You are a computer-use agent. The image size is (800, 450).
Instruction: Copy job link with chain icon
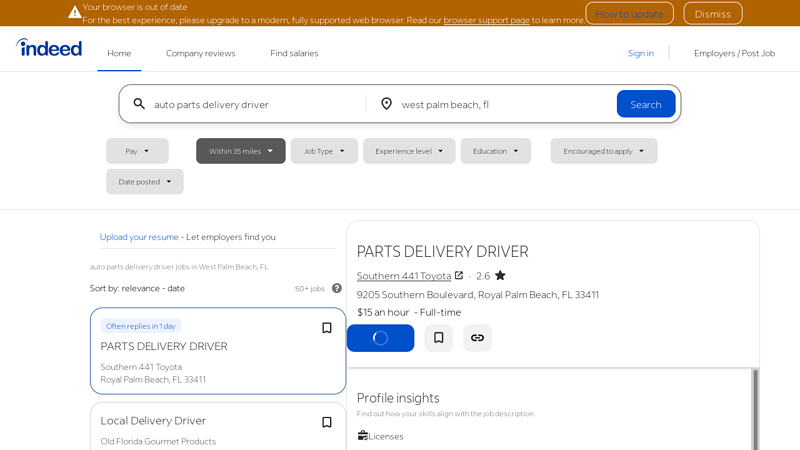coord(477,338)
